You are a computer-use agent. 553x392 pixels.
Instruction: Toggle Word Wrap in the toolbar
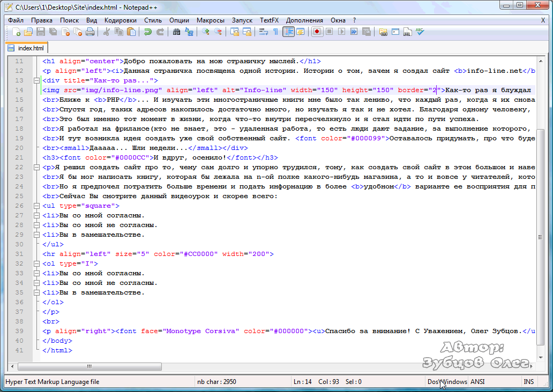tap(264, 32)
